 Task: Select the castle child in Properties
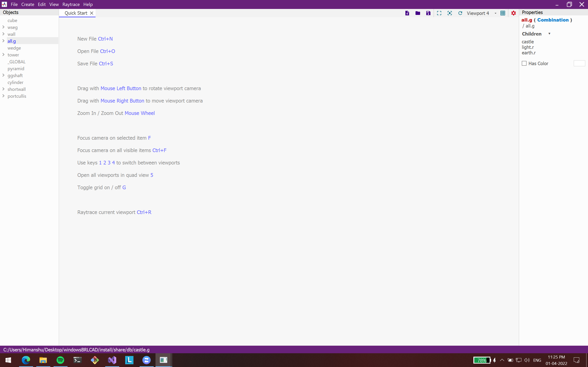528,42
